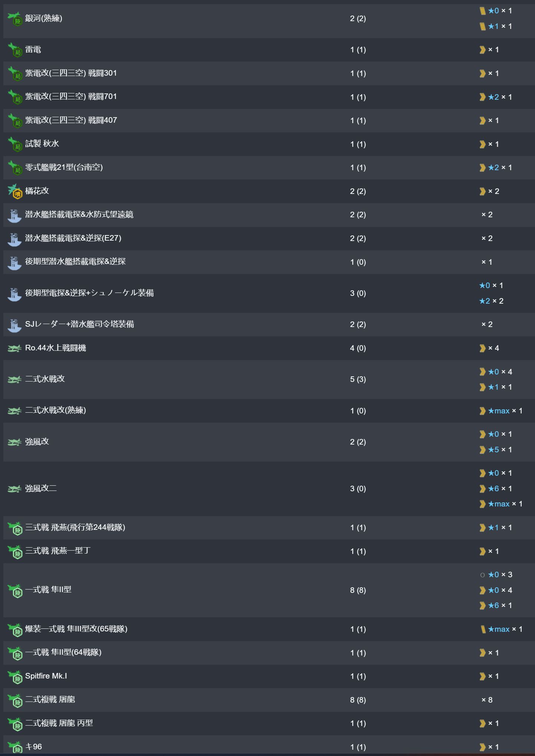Click the seaplane fighter icon beside Ro.44水上戦闘機
Screen dimensions: 535x756
[15, 348]
